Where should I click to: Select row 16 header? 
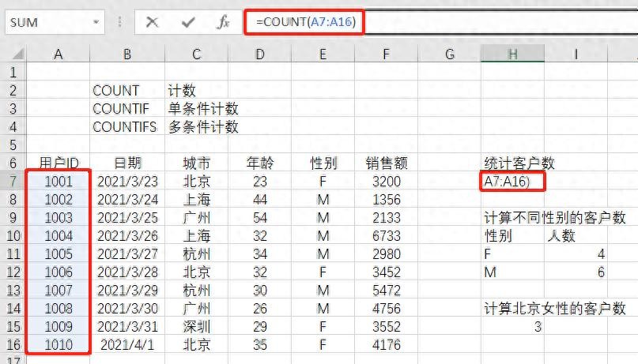tap(13, 344)
